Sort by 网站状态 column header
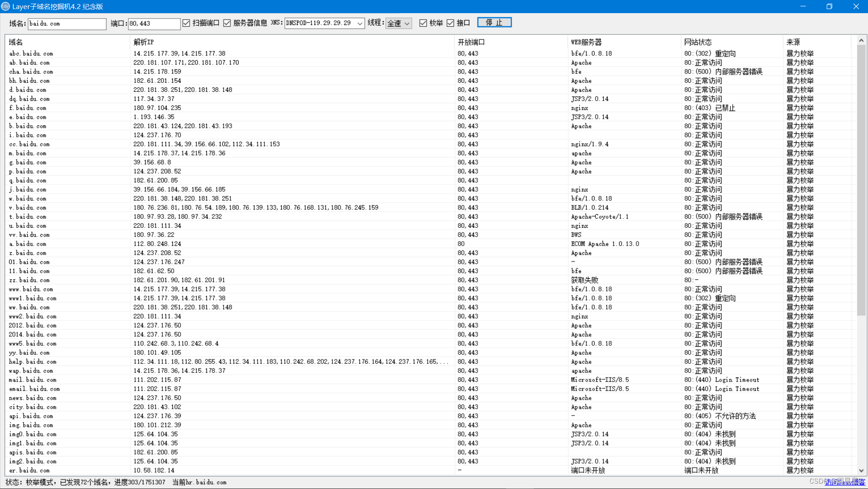This screenshot has width=868, height=489. (x=732, y=42)
